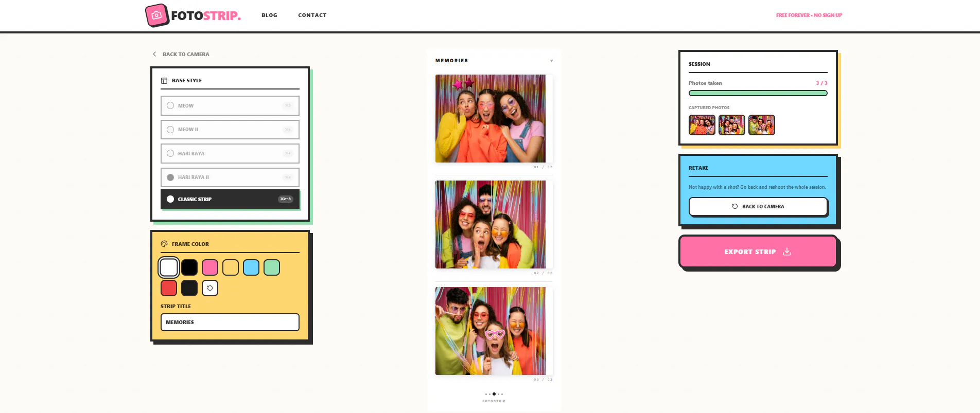Image resolution: width=980 pixels, height=413 pixels.
Task: Choose the pink frame color swatch
Action: pyautogui.click(x=210, y=267)
